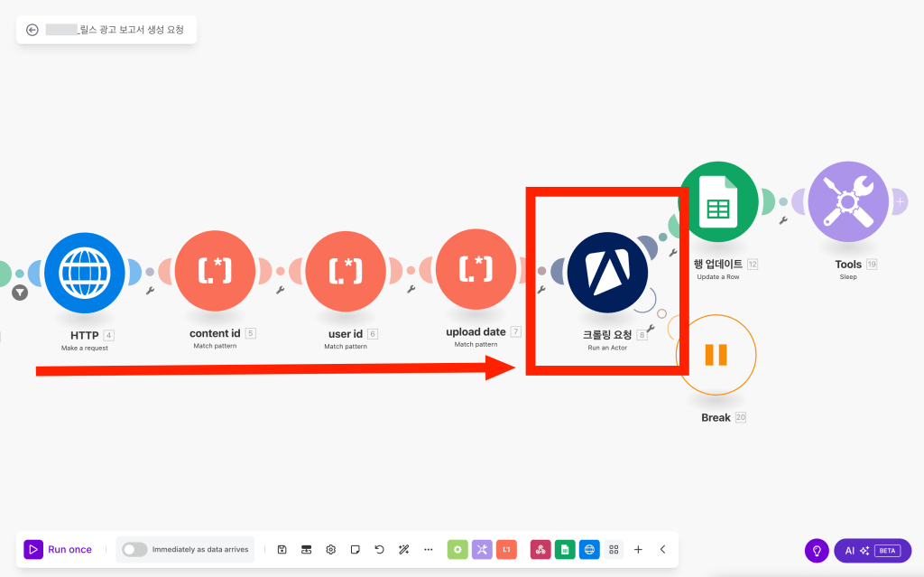Click the filter funnel before HTTP module
Image resolution: width=924 pixels, height=577 pixels.
pos(20,293)
